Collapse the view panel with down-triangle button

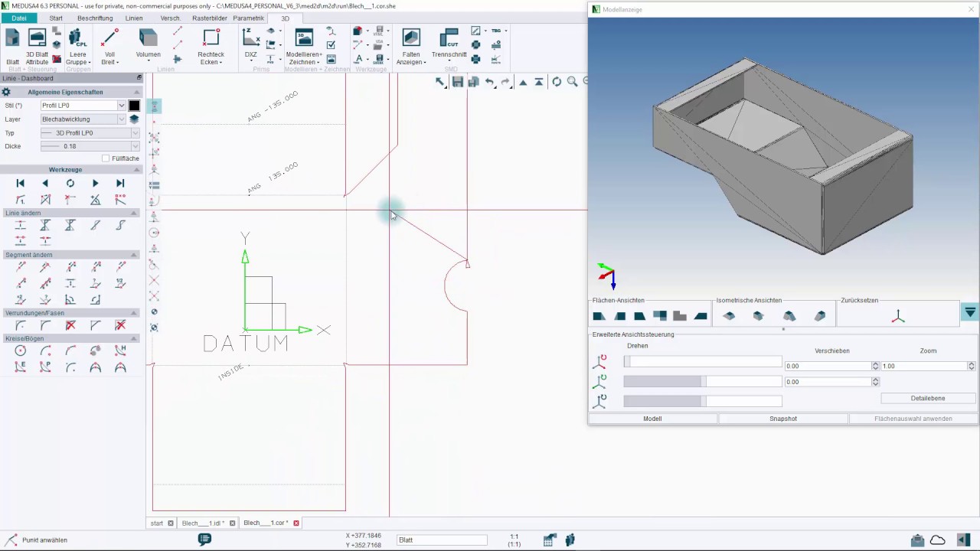click(970, 312)
